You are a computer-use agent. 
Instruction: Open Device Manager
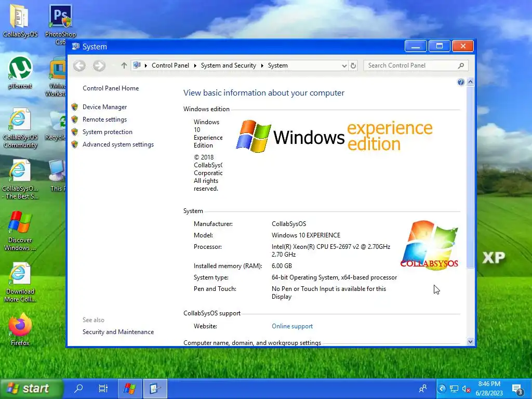tap(104, 107)
